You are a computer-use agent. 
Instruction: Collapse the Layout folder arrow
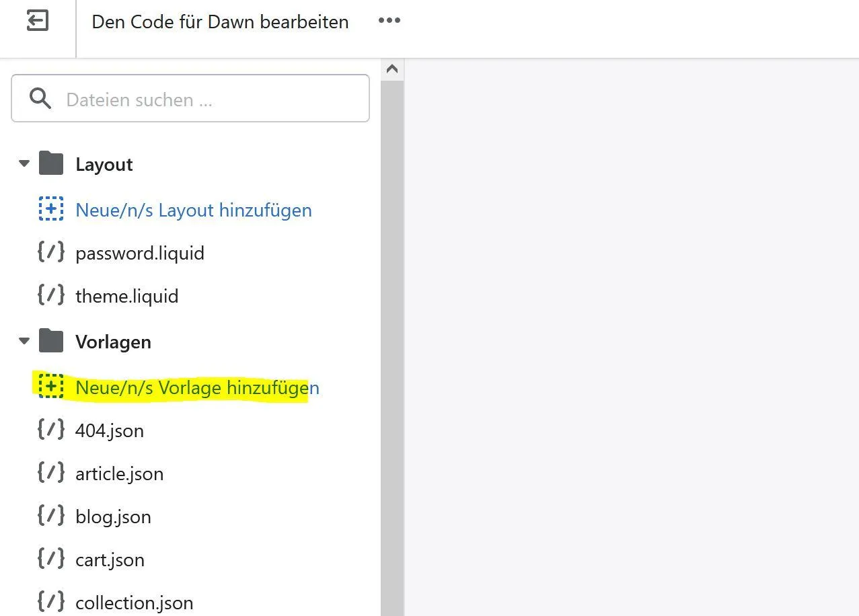[24, 163]
